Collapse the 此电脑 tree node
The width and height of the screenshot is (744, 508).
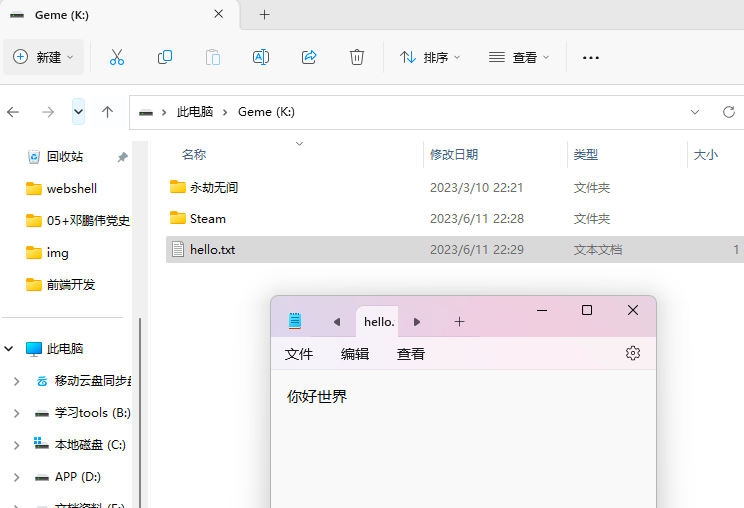(x=9, y=349)
